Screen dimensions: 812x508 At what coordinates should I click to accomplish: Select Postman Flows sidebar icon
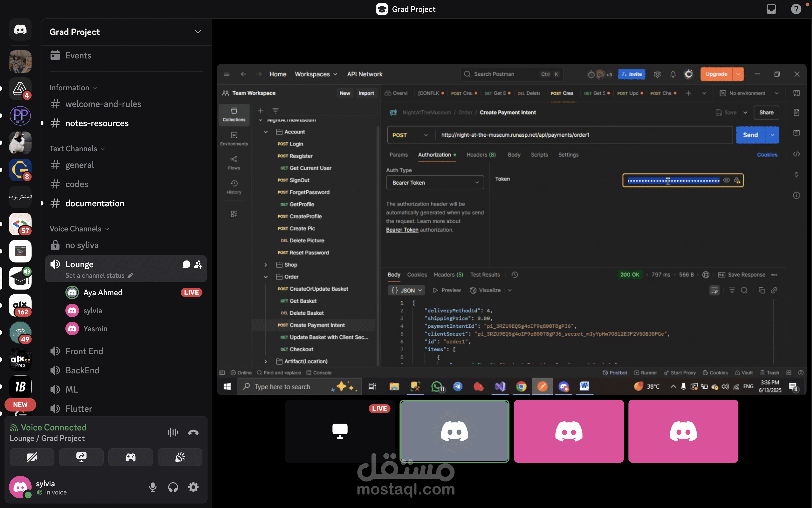click(234, 163)
